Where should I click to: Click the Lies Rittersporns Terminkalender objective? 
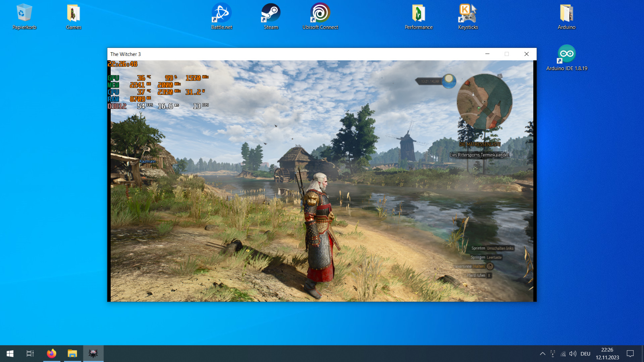coord(479,155)
